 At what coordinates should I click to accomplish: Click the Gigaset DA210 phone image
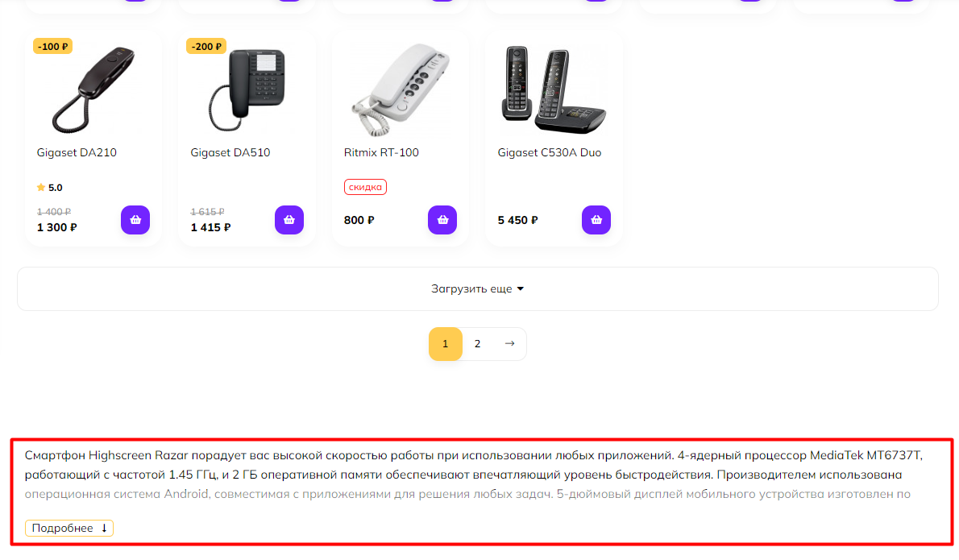click(x=93, y=89)
